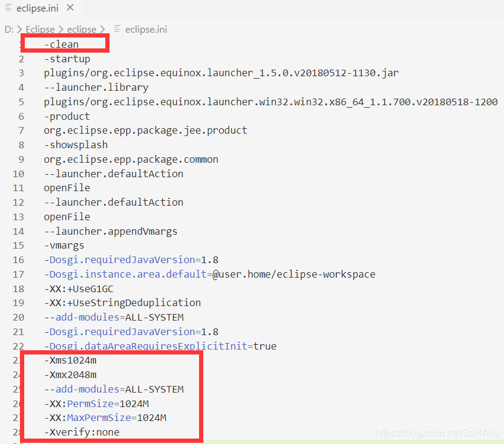Click the file icon on the eclipse.ini tab
Screen dimensions: 504x444
8,8
